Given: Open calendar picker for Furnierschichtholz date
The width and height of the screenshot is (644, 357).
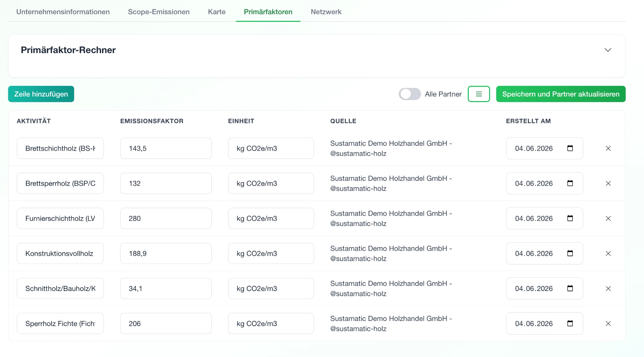Looking at the screenshot, I should [570, 218].
